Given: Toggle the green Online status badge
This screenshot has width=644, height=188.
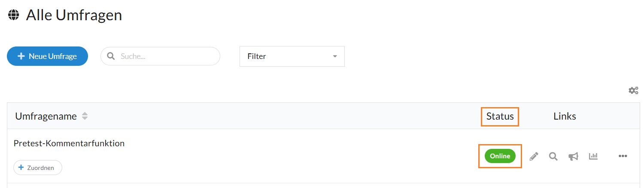Looking at the screenshot, I should (500, 156).
